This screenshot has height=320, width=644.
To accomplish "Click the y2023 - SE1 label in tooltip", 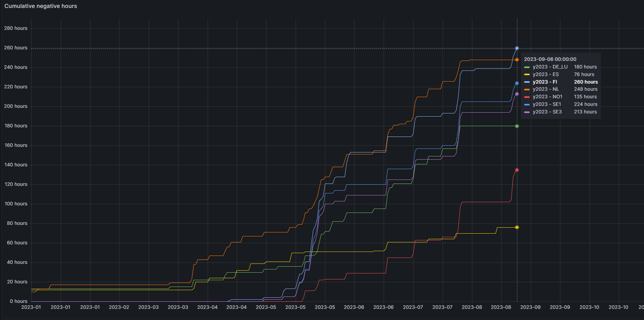I will click(x=547, y=104).
